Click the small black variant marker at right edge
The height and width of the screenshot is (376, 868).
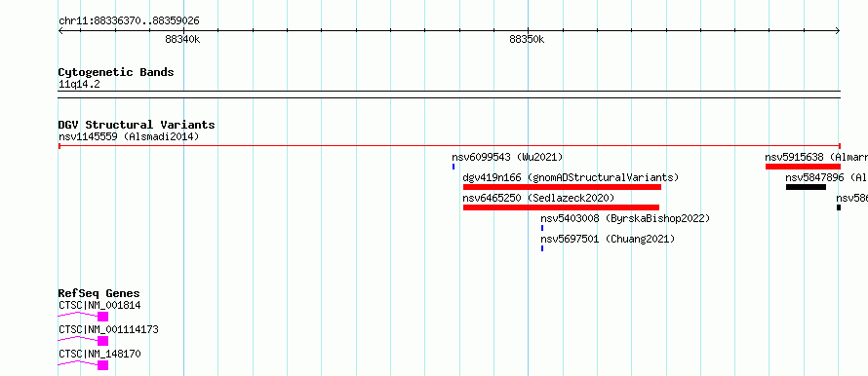[839, 207]
